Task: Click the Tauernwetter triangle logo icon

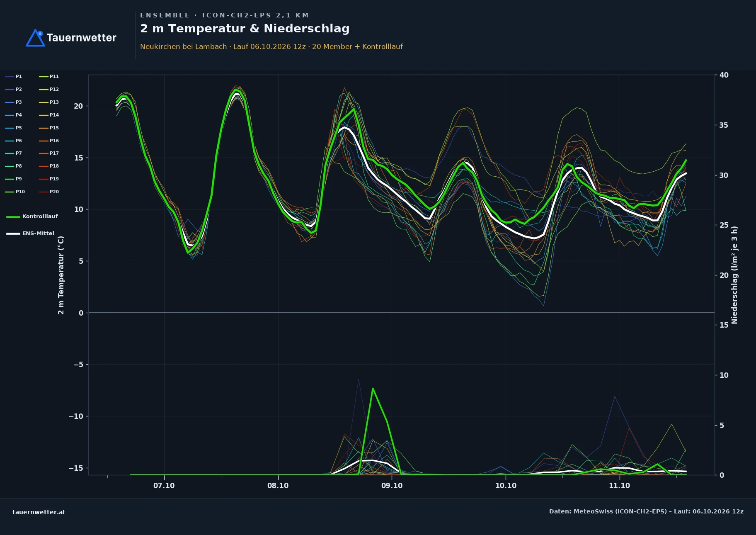Action: point(36,38)
